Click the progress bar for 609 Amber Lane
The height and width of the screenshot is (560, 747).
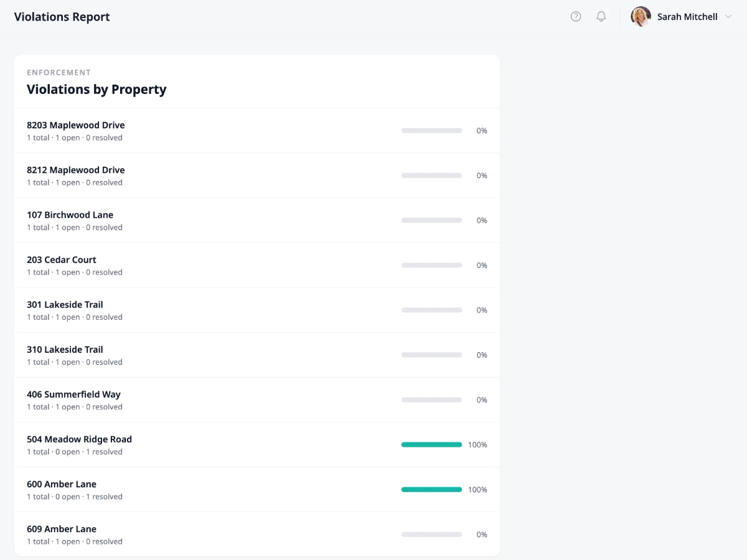(x=431, y=534)
